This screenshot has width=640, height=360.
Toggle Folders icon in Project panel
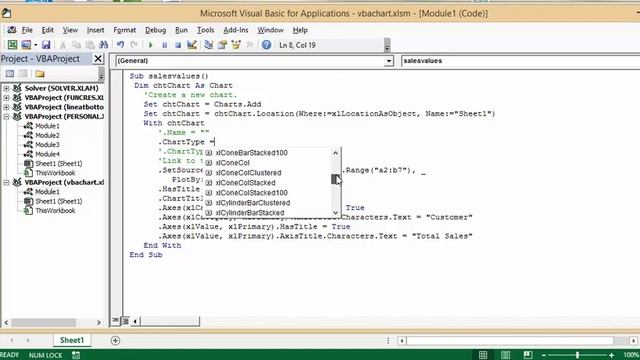pos(40,74)
